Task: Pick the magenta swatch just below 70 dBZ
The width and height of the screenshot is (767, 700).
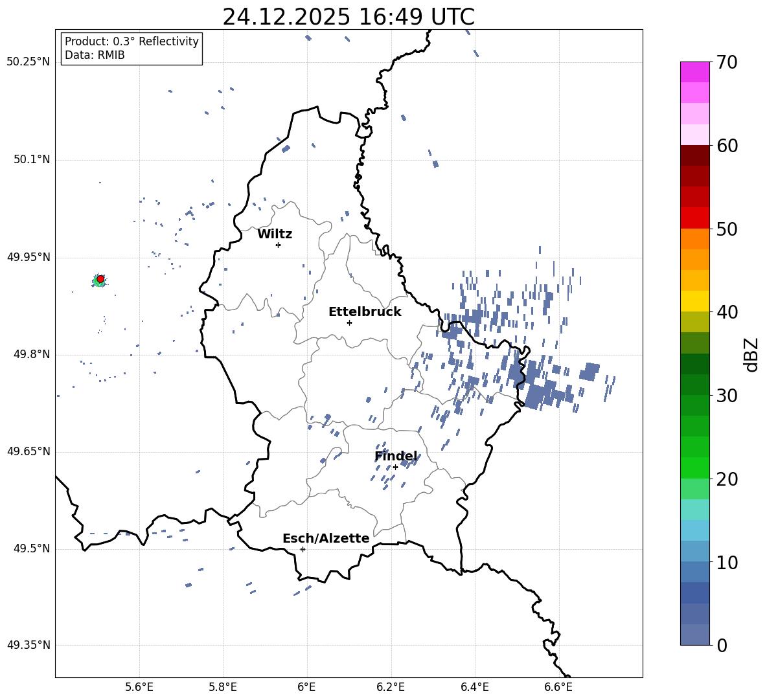Action: point(694,73)
